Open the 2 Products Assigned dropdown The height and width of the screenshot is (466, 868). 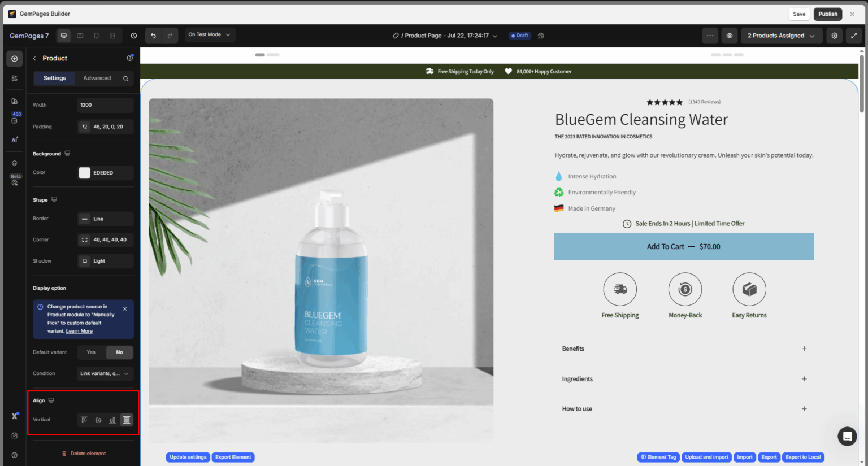pos(781,36)
